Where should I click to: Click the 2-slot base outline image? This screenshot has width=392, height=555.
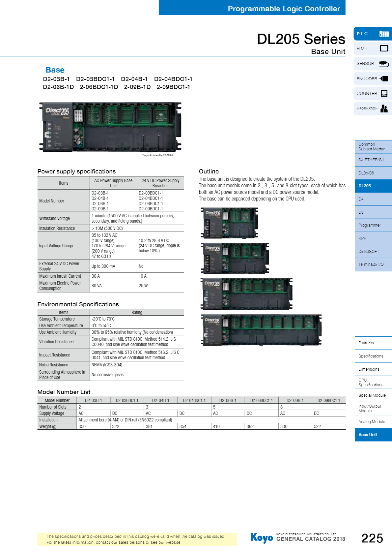229,223
